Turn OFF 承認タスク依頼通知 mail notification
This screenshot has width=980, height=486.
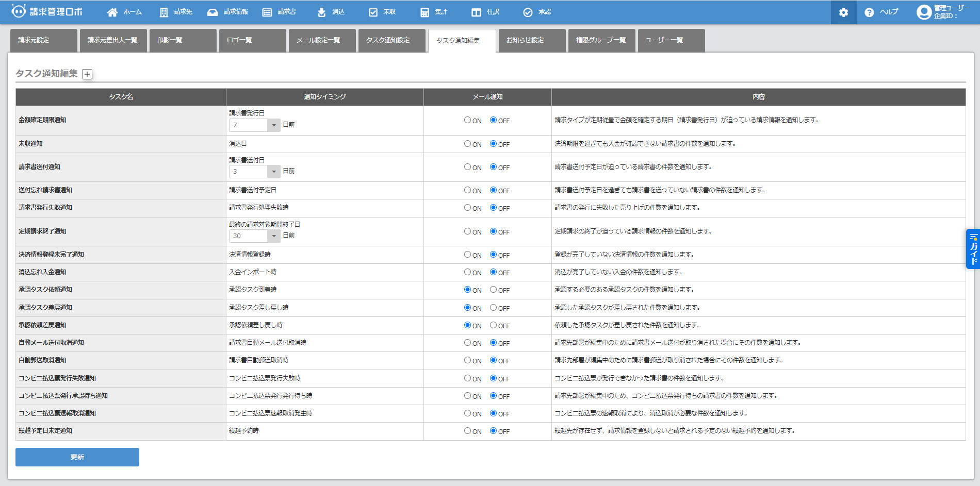click(x=493, y=290)
